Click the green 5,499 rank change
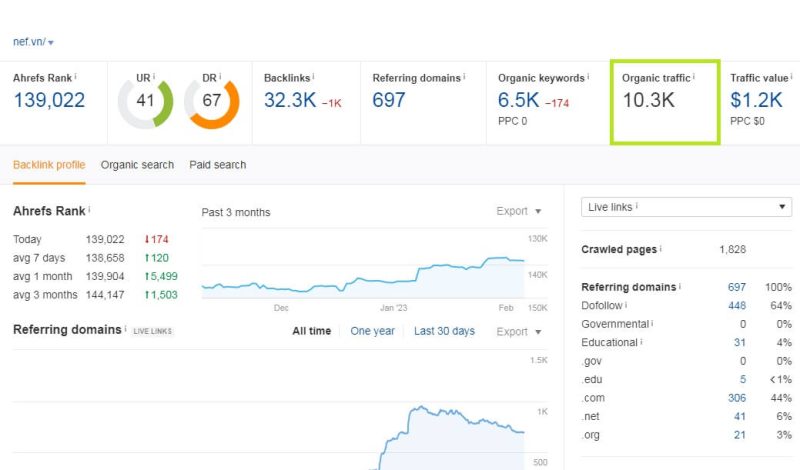The width and height of the screenshot is (800, 470). click(161, 276)
